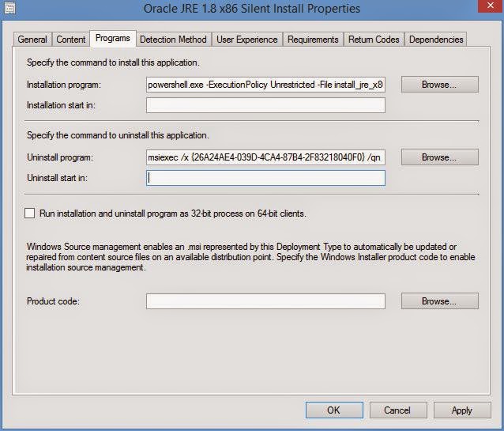Click the Product code input field

coord(265,301)
